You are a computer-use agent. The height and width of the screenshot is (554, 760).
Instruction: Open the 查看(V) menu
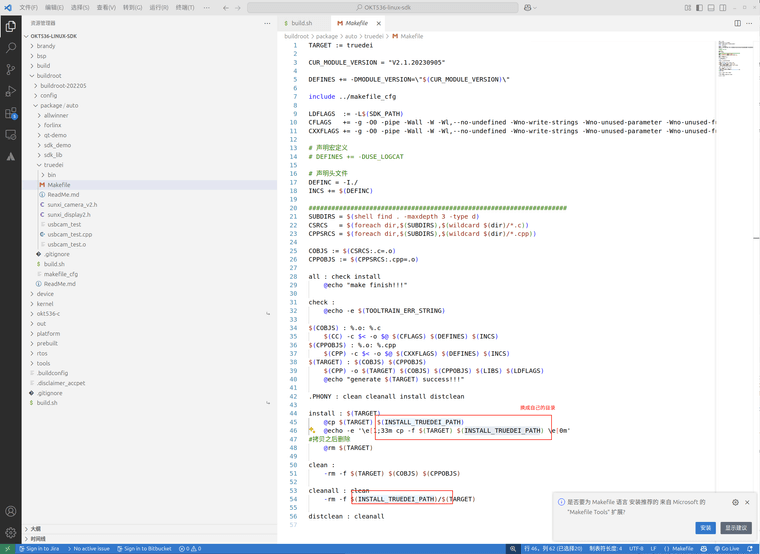(106, 8)
